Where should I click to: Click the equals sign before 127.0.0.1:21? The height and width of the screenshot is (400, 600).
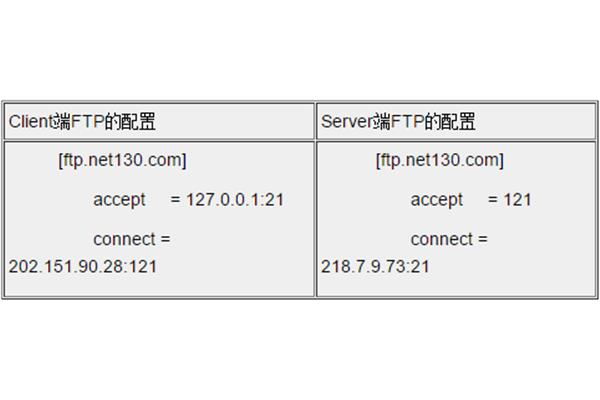[x=175, y=199]
